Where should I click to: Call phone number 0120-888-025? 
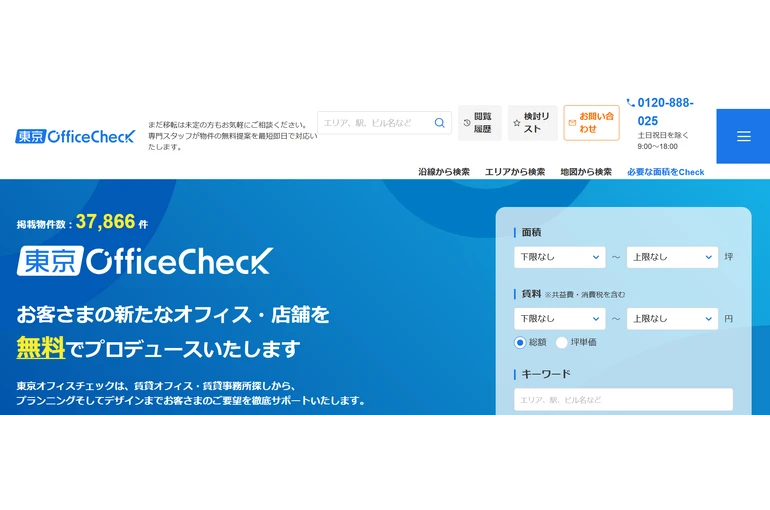coord(665,112)
